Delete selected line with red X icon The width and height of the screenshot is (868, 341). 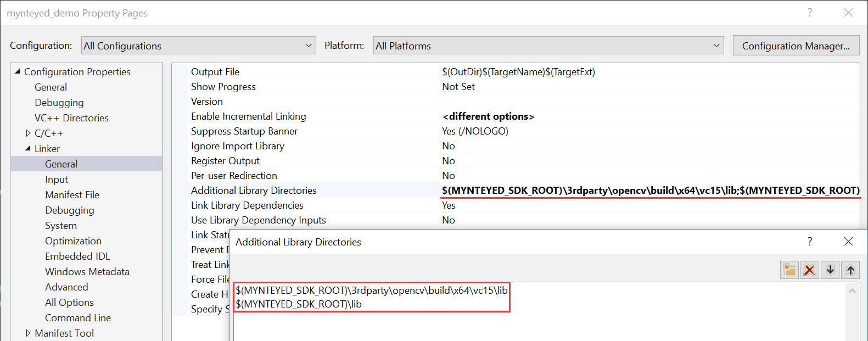click(810, 270)
